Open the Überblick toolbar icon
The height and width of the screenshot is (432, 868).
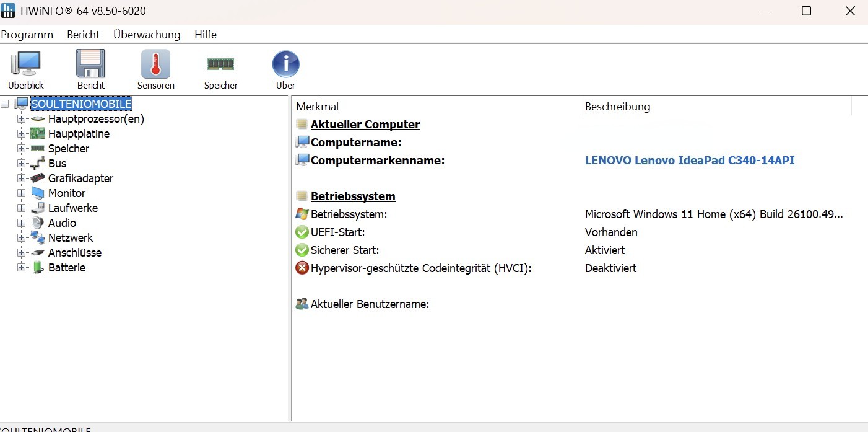tap(26, 64)
